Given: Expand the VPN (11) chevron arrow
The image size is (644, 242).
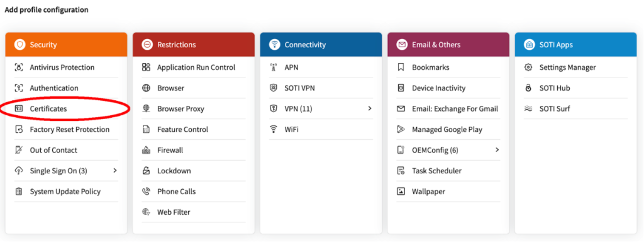Looking at the screenshot, I should coord(370,108).
